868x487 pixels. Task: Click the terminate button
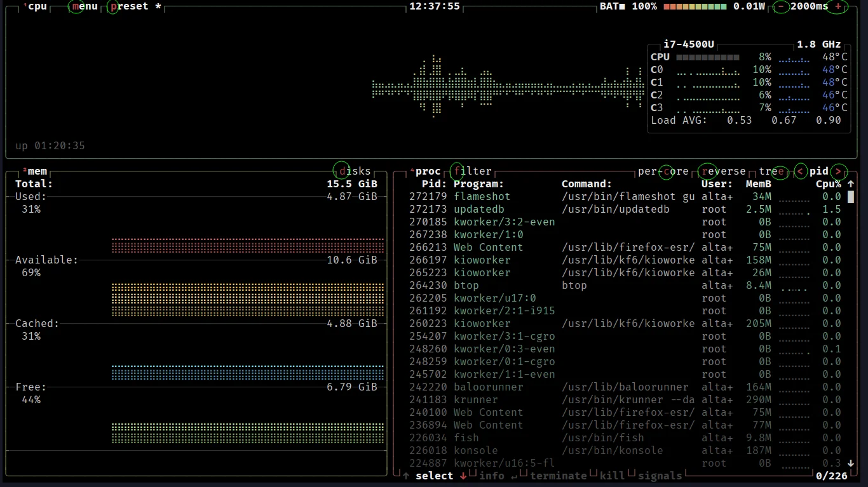coord(559,476)
